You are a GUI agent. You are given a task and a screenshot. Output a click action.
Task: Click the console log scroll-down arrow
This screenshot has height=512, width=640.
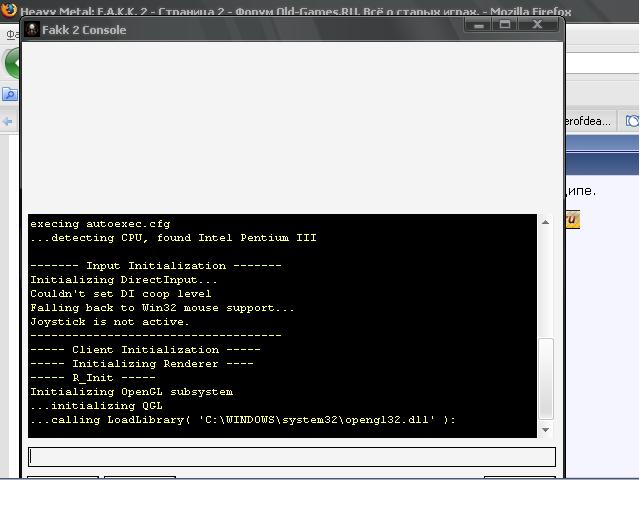(x=546, y=430)
